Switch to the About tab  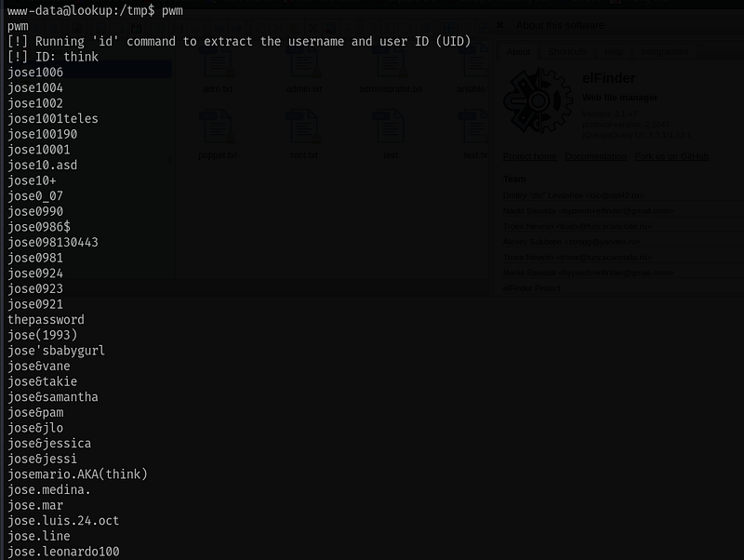pyautogui.click(x=518, y=52)
